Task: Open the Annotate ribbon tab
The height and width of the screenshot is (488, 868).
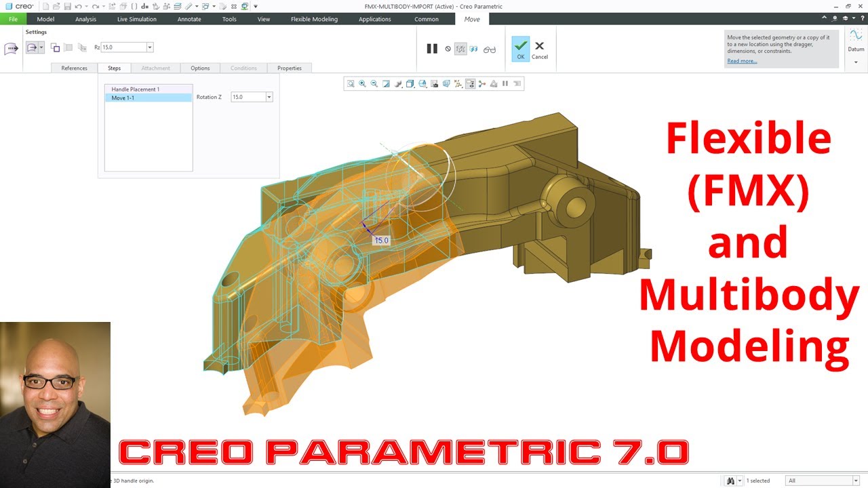Action: tap(189, 19)
